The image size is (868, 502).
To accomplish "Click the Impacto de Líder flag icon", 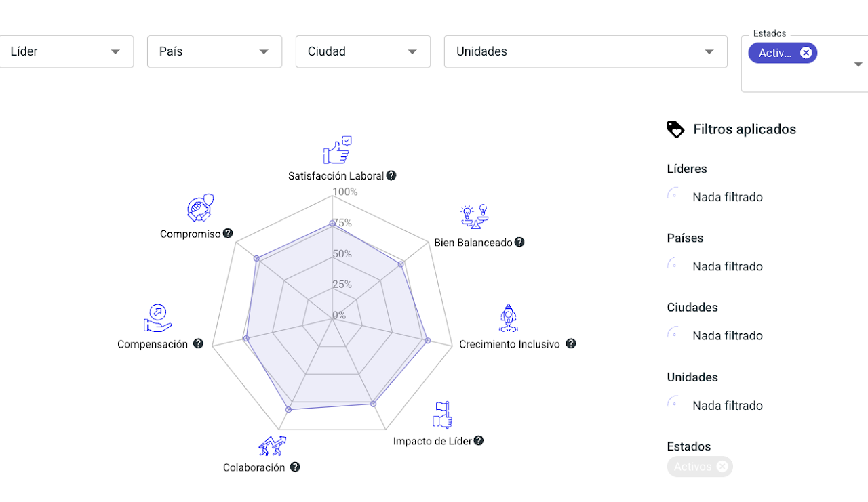I will point(442,415).
